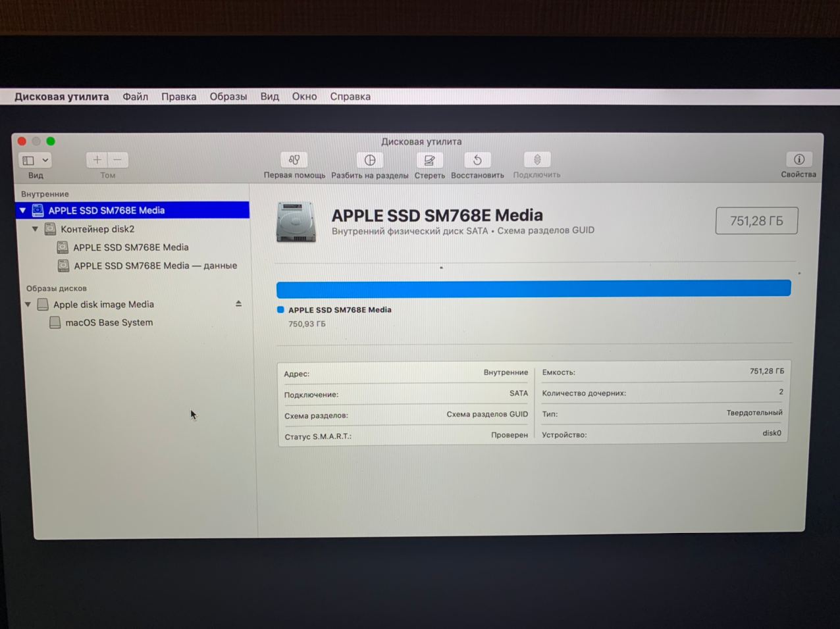The height and width of the screenshot is (629, 840).
Task: Open the View (Вид) dropdown chevron
Action: (x=45, y=160)
